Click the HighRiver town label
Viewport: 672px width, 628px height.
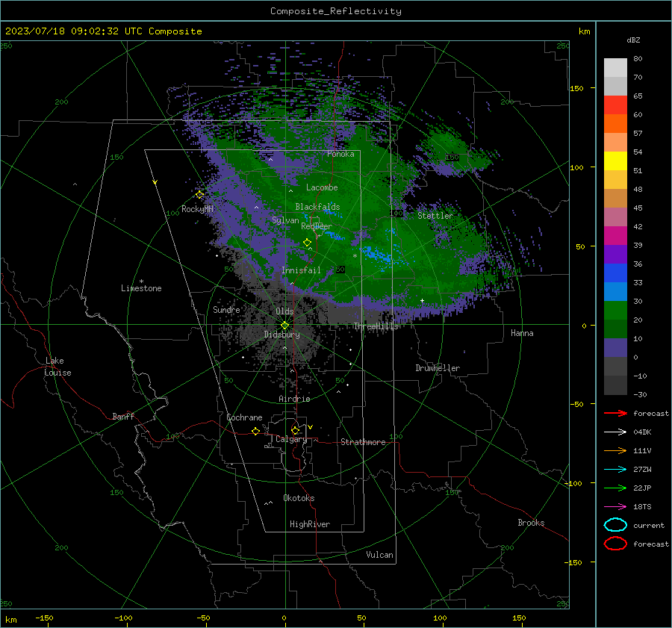tap(310, 524)
